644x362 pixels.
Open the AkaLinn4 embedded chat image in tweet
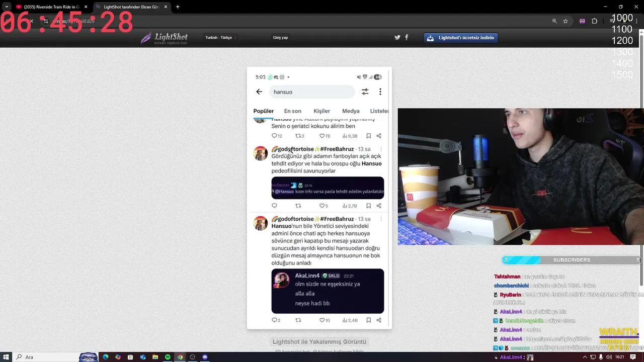pyautogui.click(x=328, y=291)
